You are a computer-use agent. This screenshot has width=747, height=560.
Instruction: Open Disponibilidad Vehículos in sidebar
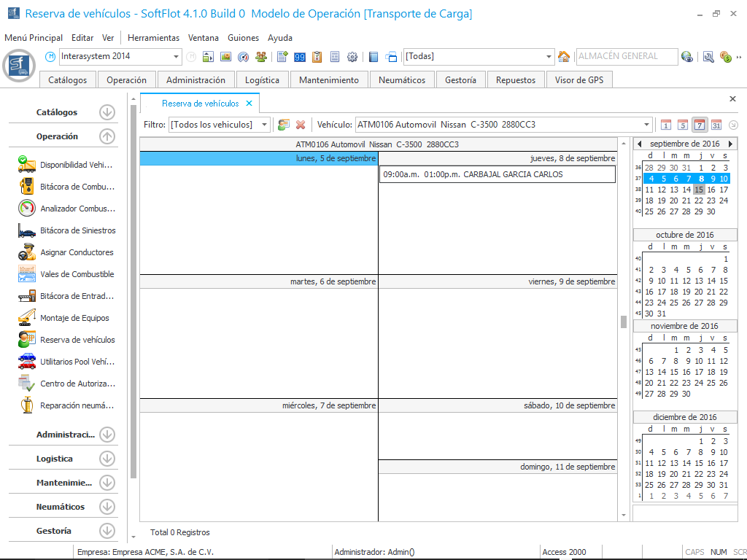(x=77, y=165)
